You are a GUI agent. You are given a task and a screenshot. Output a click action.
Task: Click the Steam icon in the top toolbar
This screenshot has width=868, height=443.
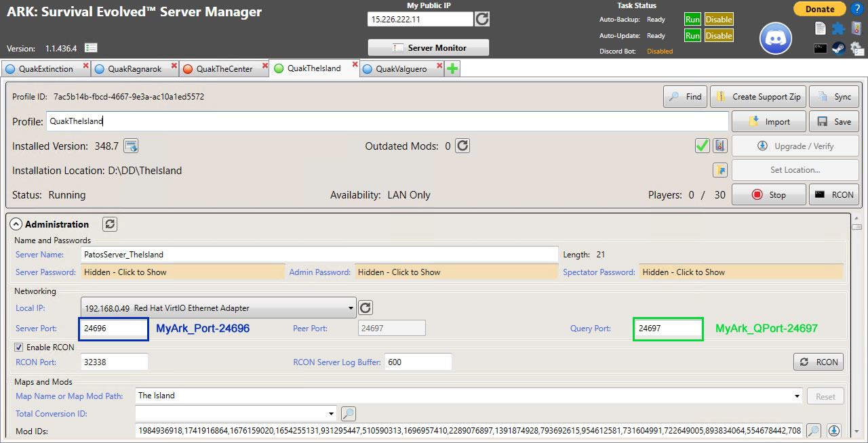[x=838, y=48]
